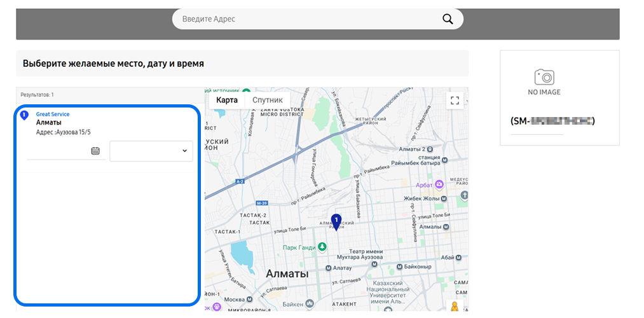The width and height of the screenshot is (644, 318).
Task: Click the Алмалы metro station marker
Action: (x=446, y=227)
